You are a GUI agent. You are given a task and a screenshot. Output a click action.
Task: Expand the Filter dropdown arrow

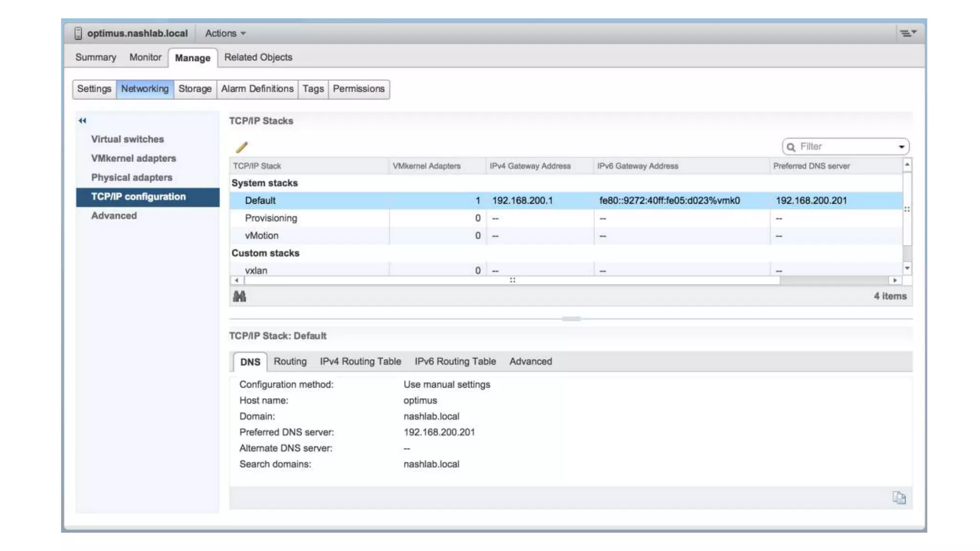901,147
